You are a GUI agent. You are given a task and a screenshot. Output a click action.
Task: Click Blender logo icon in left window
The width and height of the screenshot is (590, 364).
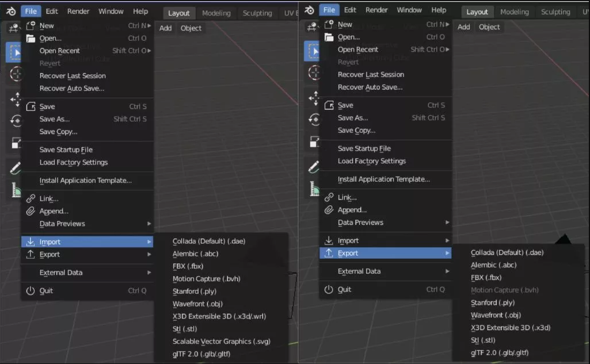pyautogui.click(x=11, y=12)
